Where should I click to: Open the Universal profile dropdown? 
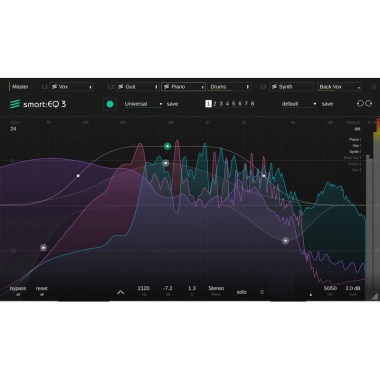click(x=143, y=104)
